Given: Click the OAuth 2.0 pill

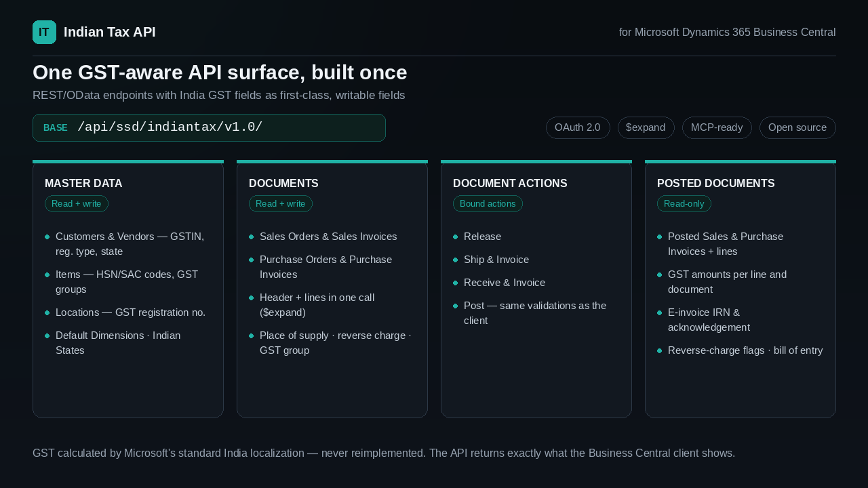Looking at the screenshot, I should pyautogui.click(x=578, y=127).
